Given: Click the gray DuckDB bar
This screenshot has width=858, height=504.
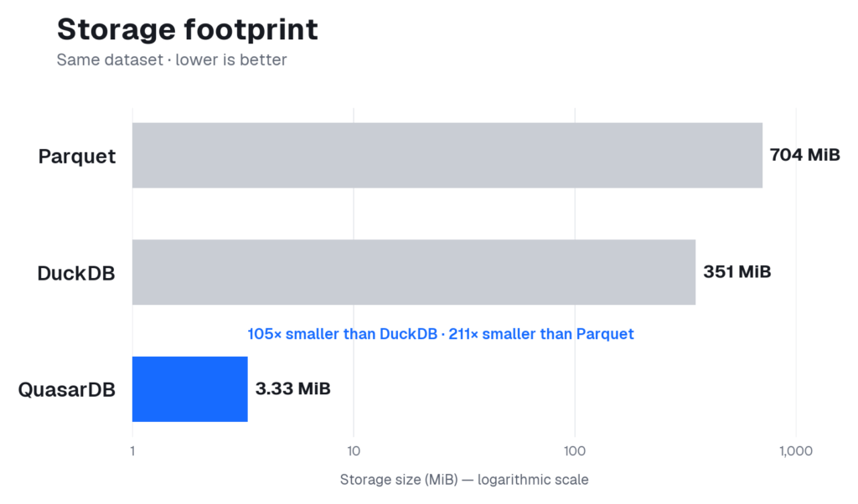Looking at the screenshot, I should [x=414, y=272].
